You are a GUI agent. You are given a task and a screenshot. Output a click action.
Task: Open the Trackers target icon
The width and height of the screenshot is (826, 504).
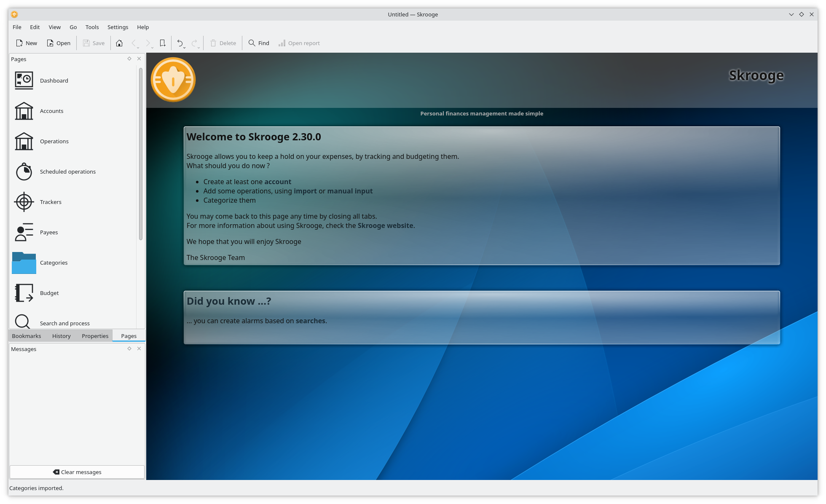pos(24,202)
